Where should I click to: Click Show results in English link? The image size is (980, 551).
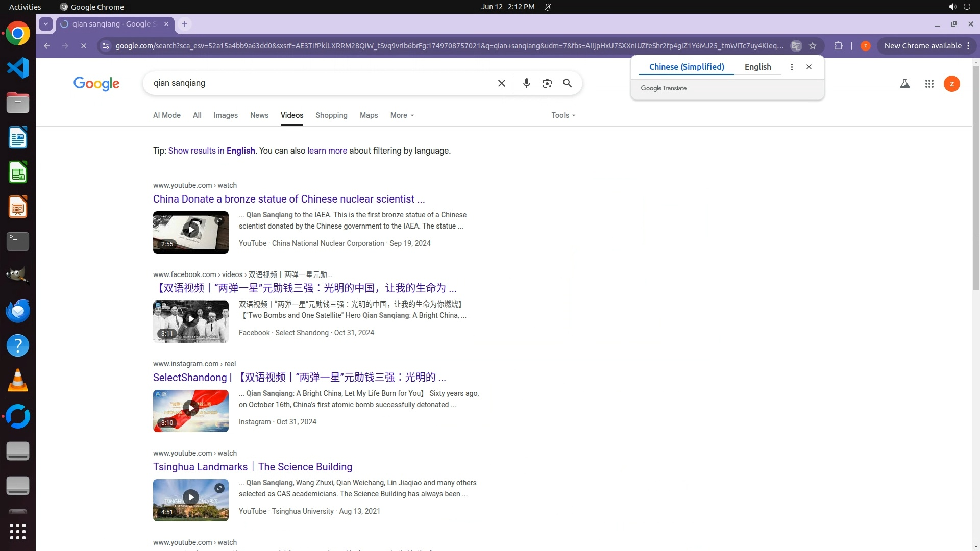click(x=211, y=151)
